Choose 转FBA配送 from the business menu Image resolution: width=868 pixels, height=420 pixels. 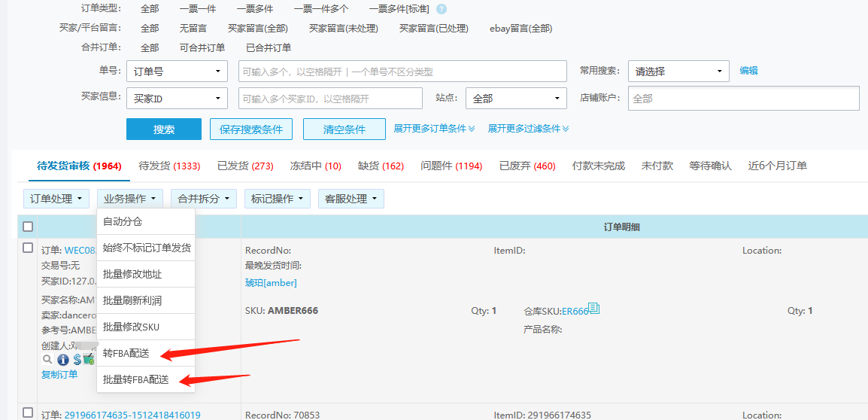[x=126, y=353]
